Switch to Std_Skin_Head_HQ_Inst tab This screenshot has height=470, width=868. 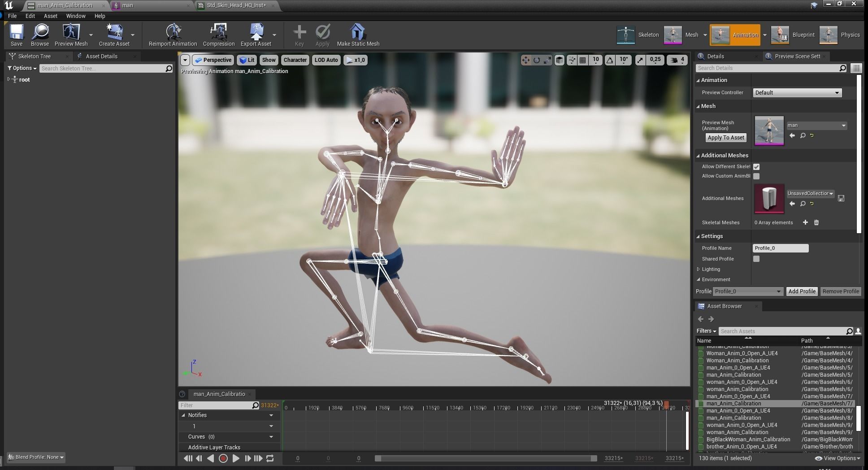[236, 5]
